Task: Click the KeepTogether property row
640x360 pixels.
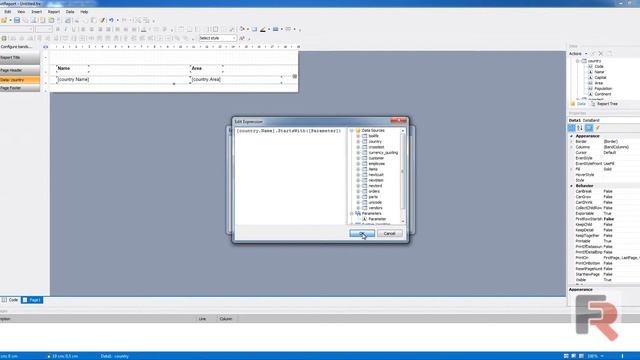Action: (605, 236)
